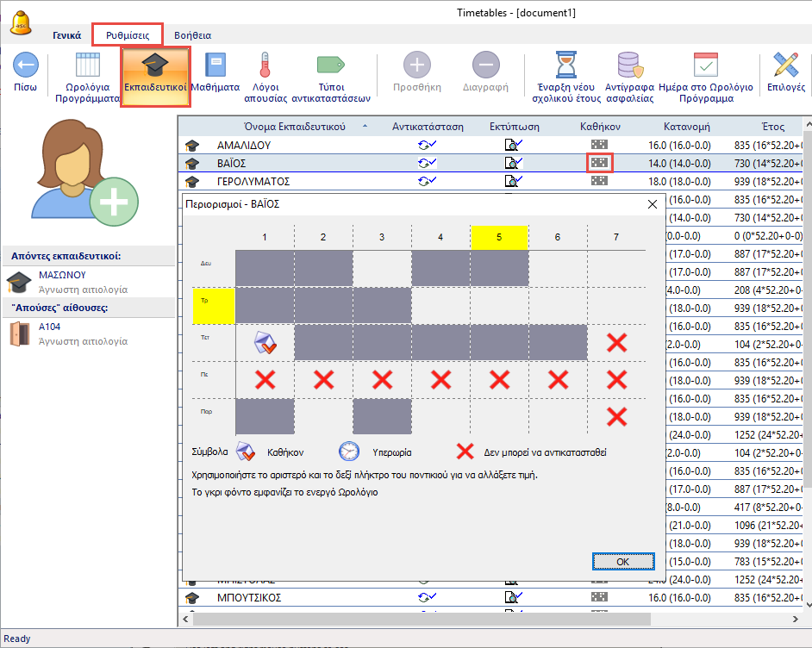Image resolution: width=812 pixels, height=648 pixels.
Task: Click the substitution icon for ΒΑΪΟΣ
Action: [x=428, y=163]
